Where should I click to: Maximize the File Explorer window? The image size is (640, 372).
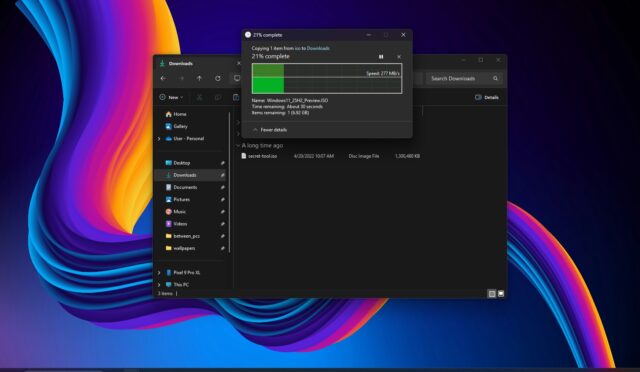[481, 60]
